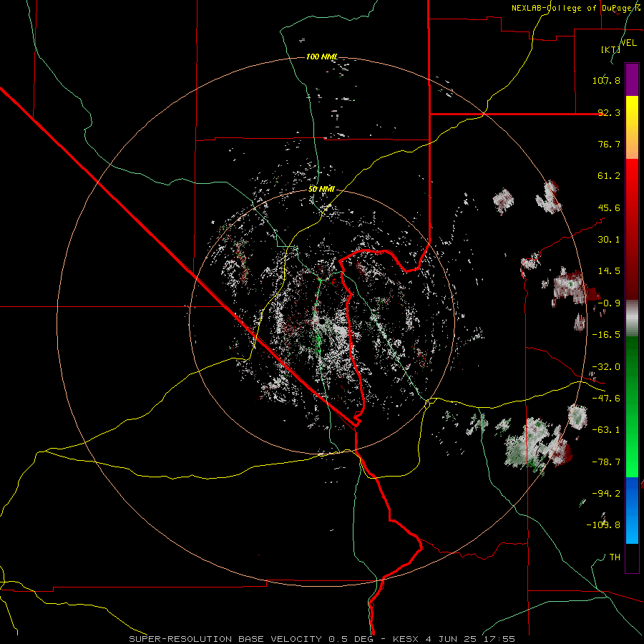
Task: Click the 61.2 velocity scale value
Action: click(x=609, y=176)
